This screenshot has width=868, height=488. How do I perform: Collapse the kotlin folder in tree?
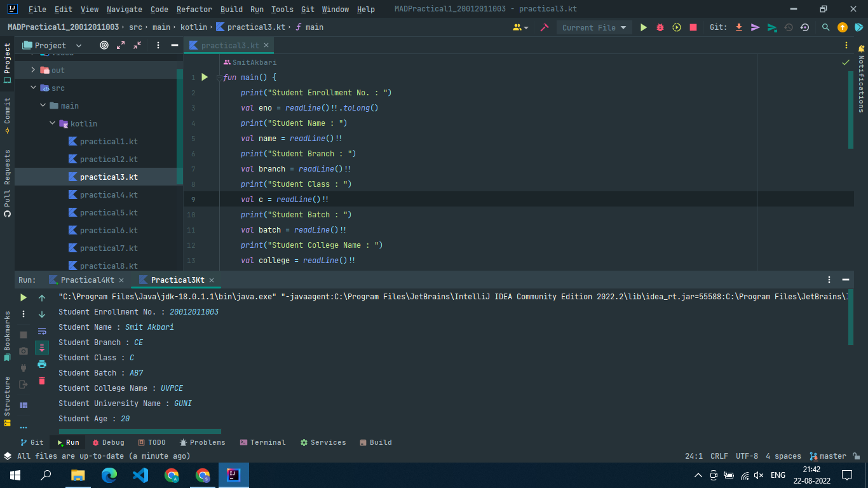52,123
